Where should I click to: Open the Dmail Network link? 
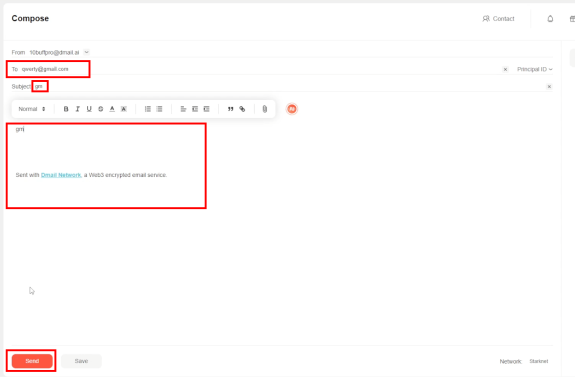(61, 175)
